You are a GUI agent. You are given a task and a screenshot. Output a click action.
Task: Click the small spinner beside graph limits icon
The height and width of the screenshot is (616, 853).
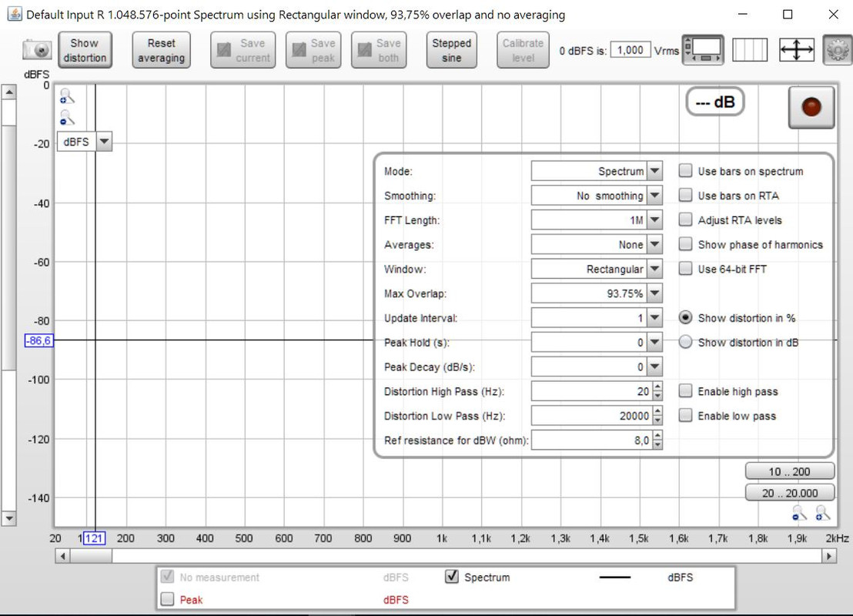tap(687, 47)
